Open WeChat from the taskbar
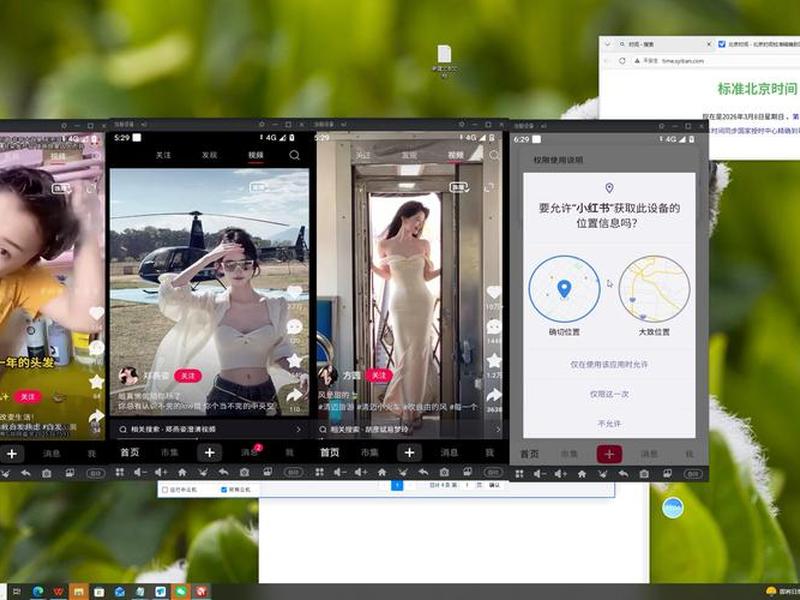Image resolution: width=800 pixels, height=600 pixels. tap(181, 592)
